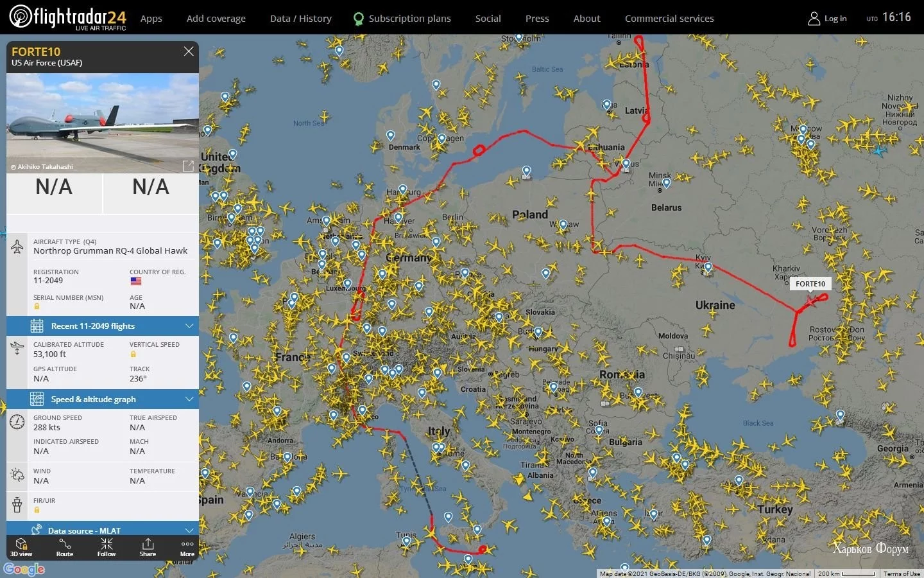Click the wind and weather icon
The height and width of the screenshot is (578, 924).
pyautogui.click(x=17, y=475)
